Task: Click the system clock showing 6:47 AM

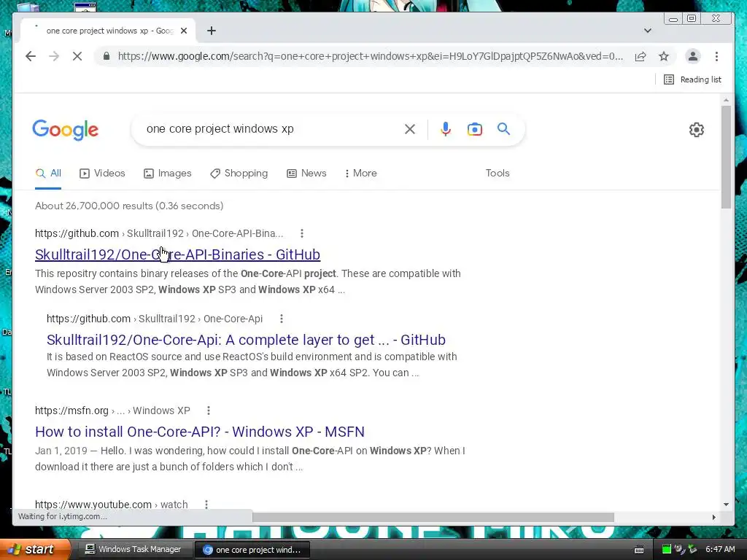Action: (720, 550)
